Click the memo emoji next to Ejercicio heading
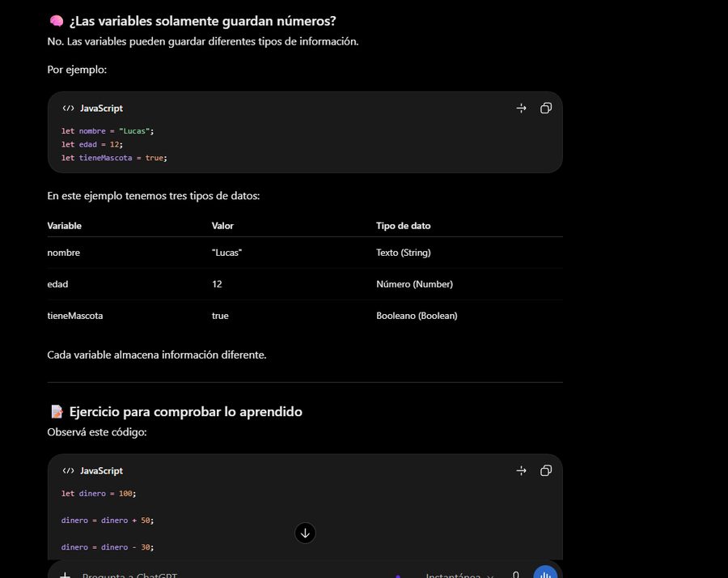This screenshot has height=578, width=728. tap(57, 411)
